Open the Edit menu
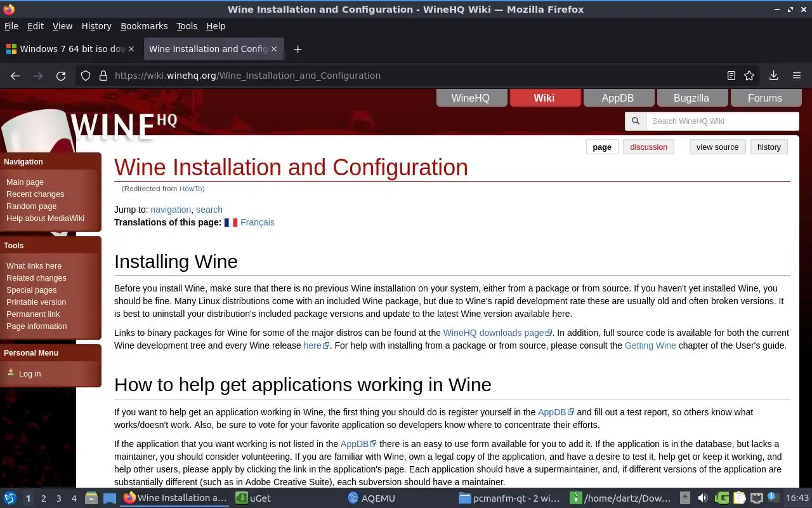This screenshot has width=812, height=508. (36, 26)
